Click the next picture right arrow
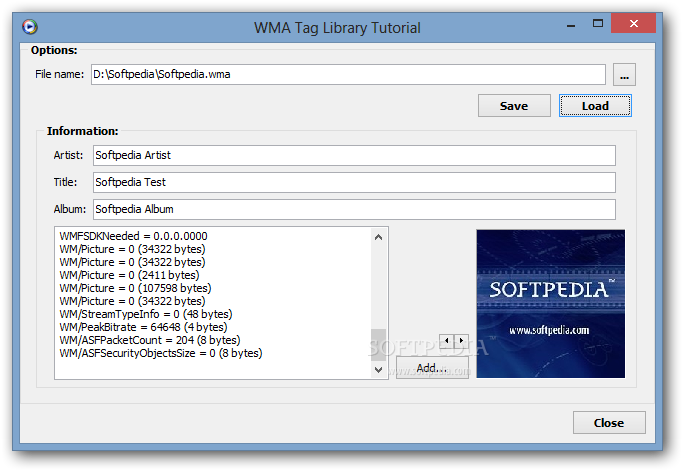Screen dimensions: 683x471 pyautogui.click(x=461, y=340)
